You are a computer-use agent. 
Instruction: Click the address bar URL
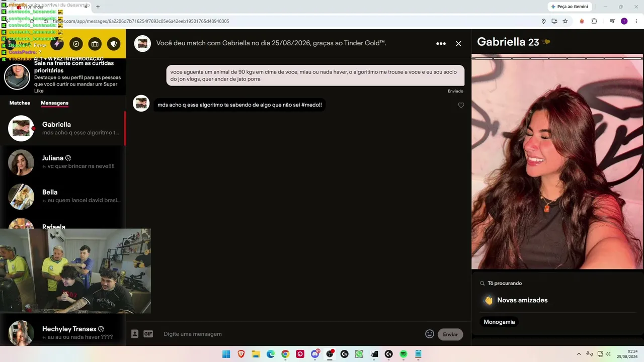141,21
